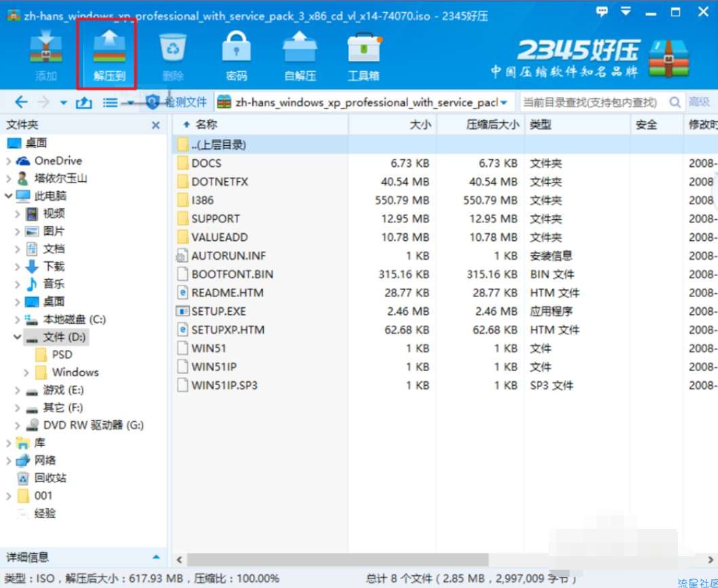
Task: Close the 文件夹 side panel
Action: [x=156, y=125]
